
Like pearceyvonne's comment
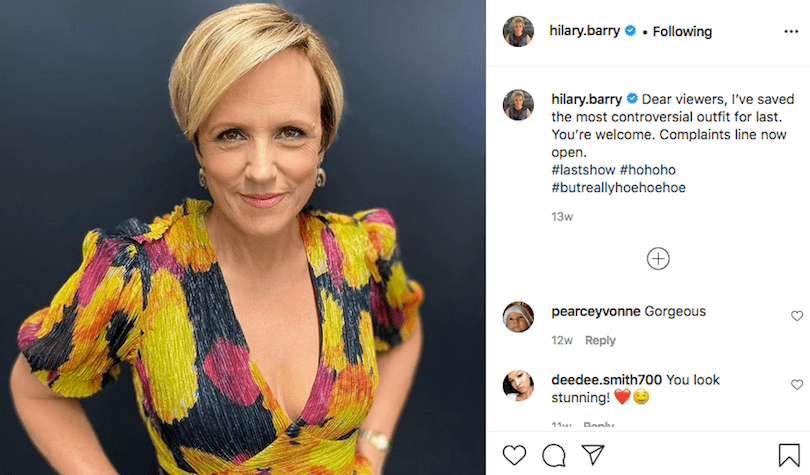tap(797, 316)
